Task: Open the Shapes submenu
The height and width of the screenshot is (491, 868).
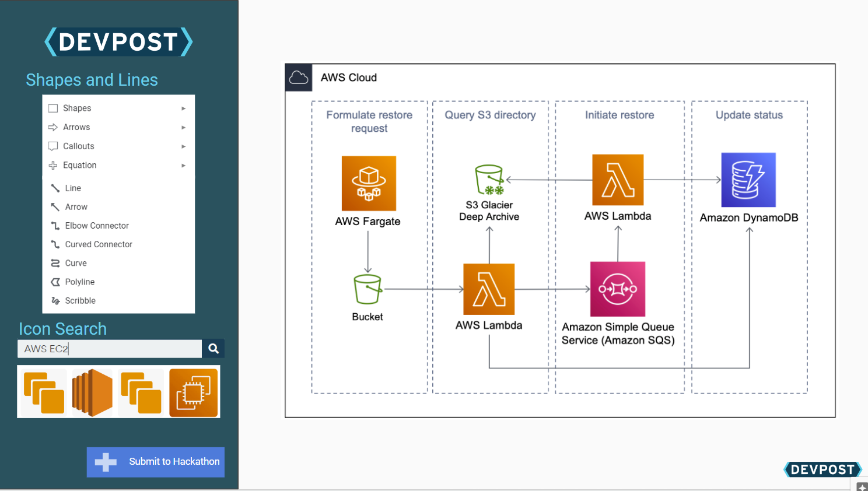Action: click(x=118, y=108)
